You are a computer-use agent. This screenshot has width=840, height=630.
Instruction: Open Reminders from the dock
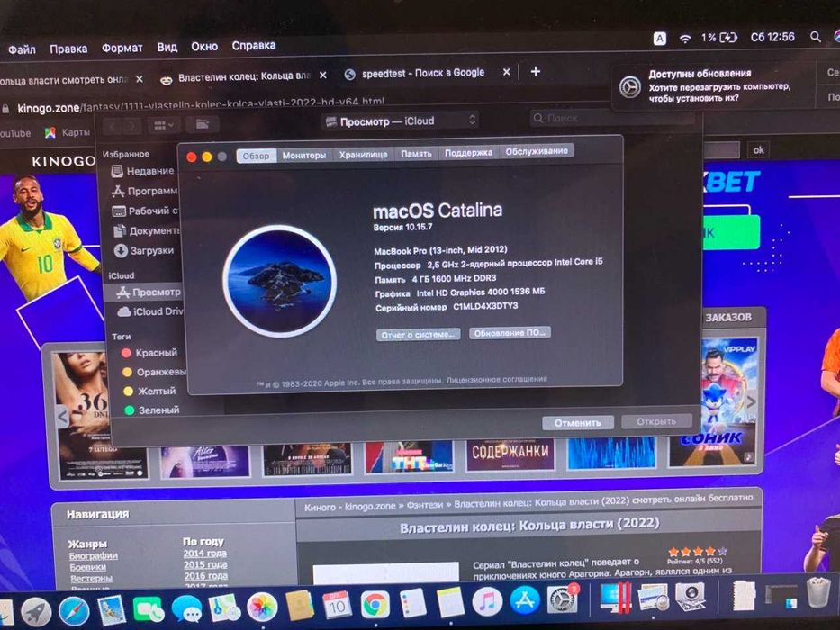pos(412,603)
